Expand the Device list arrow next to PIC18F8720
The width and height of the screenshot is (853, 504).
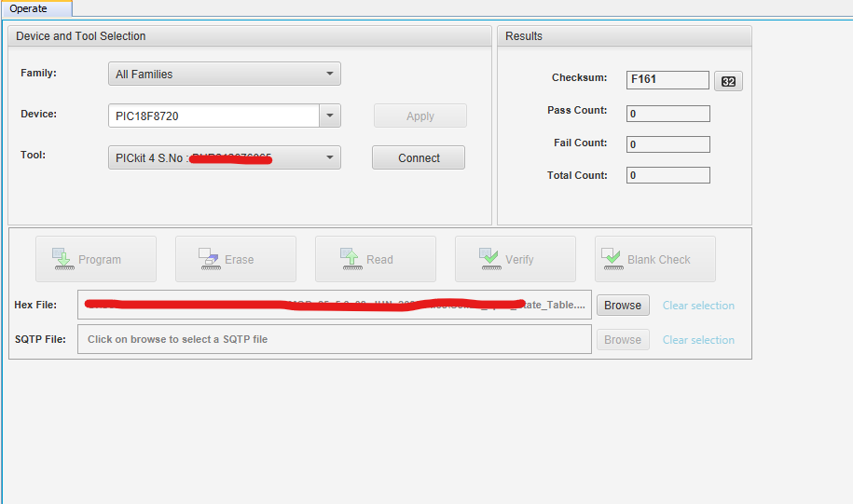pyautogui.click(x=330, y=116)
